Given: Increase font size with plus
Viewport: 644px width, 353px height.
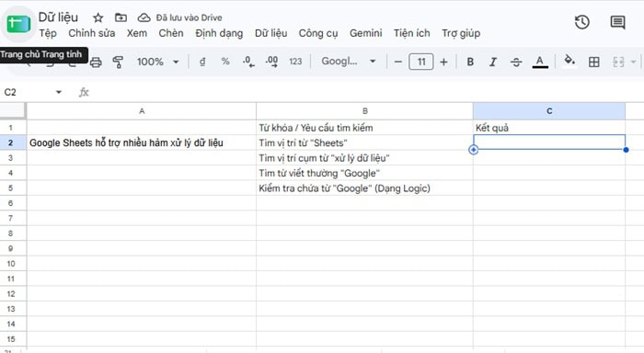Looking at the screenshot, I should (443, 62).
